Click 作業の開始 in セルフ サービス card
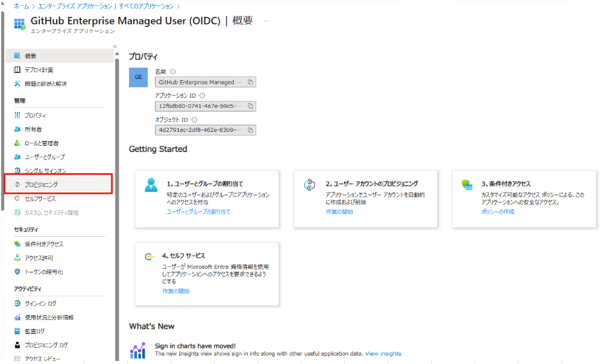 [x=175, y=291]
